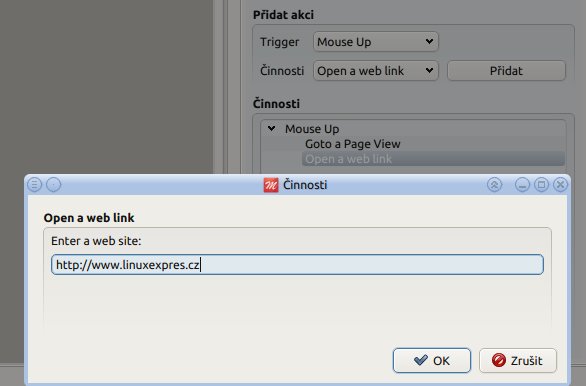Open the Trigger dropdown showing Mouse Up
The image size is (586, 386).
coord(376,42)
